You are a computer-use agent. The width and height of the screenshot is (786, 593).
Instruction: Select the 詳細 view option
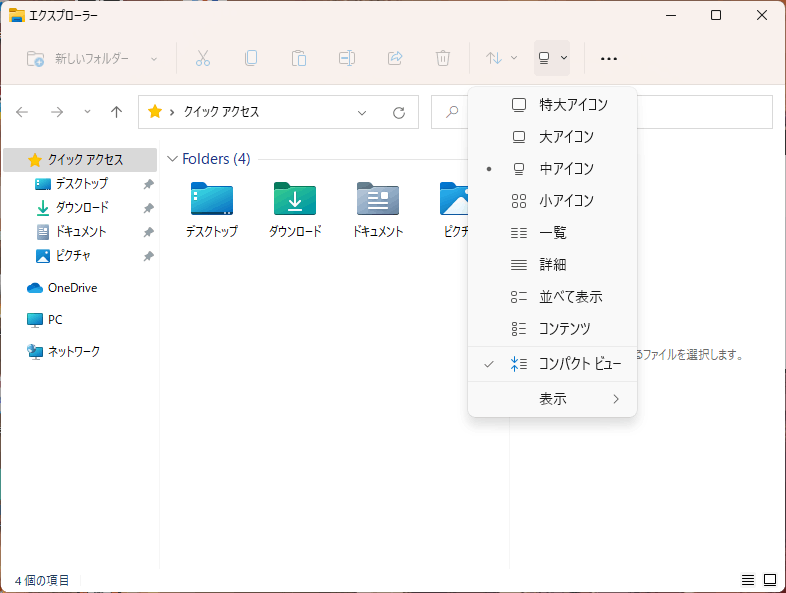pos(552,265)
